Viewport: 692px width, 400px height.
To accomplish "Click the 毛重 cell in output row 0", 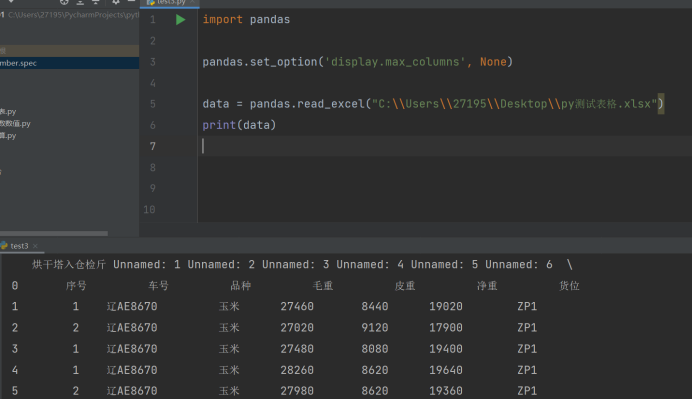I will pos(323,286).
